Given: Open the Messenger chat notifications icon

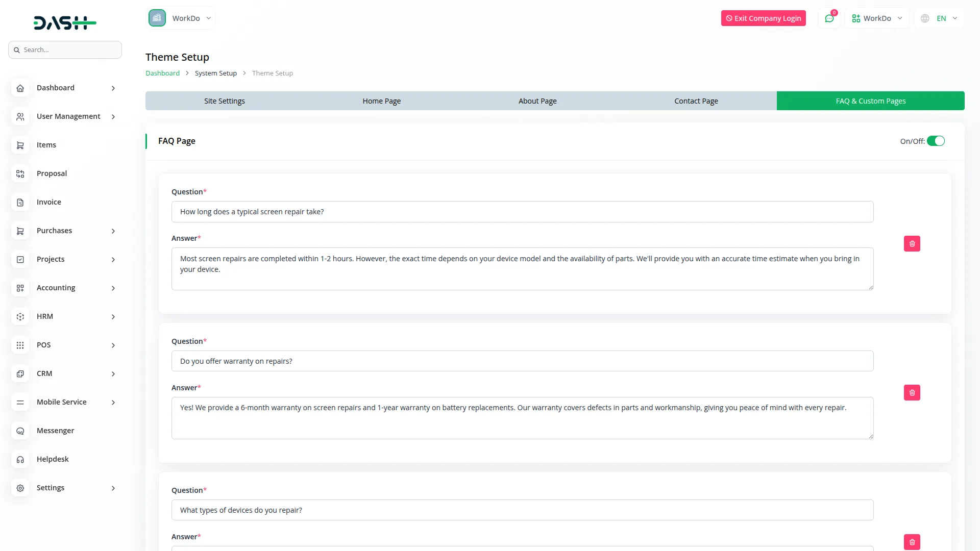Looking at the screenshot, I should [x=829, y=18].
